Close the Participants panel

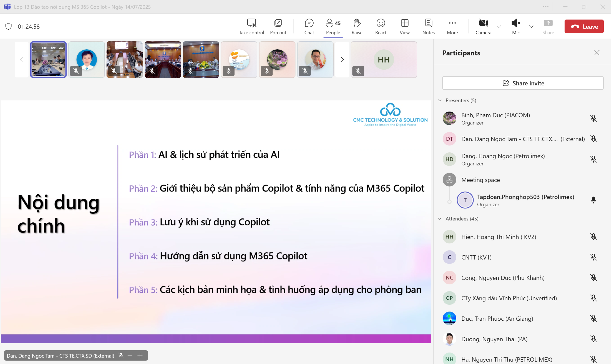(597, 53)
